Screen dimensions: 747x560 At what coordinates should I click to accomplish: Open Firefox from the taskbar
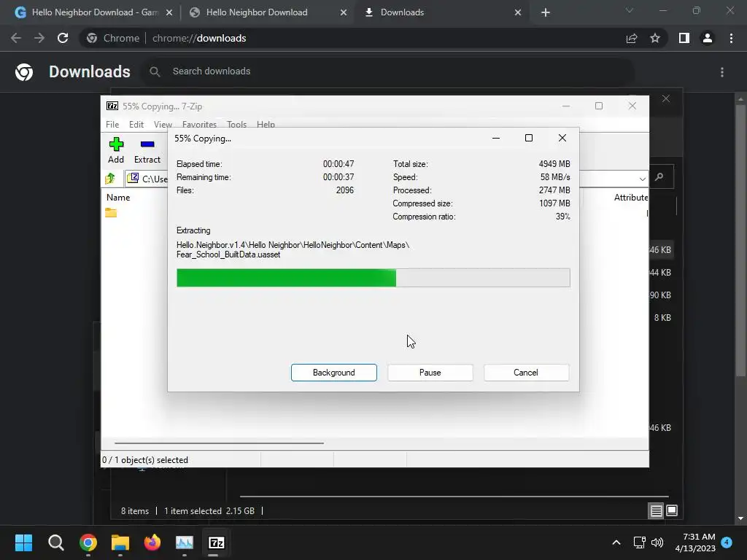[x=152, y=542]
